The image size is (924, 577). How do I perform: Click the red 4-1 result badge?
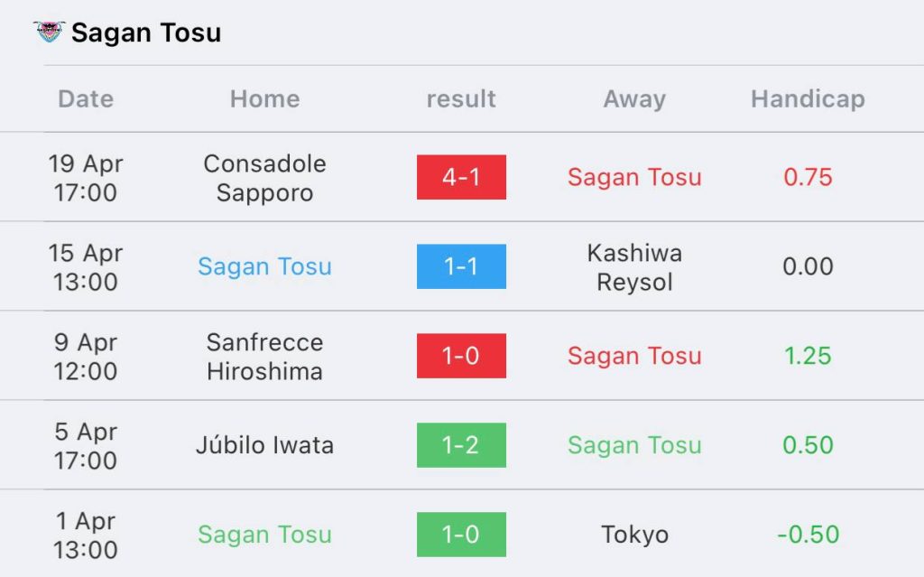pyautogui.click(x=461, y=177)
